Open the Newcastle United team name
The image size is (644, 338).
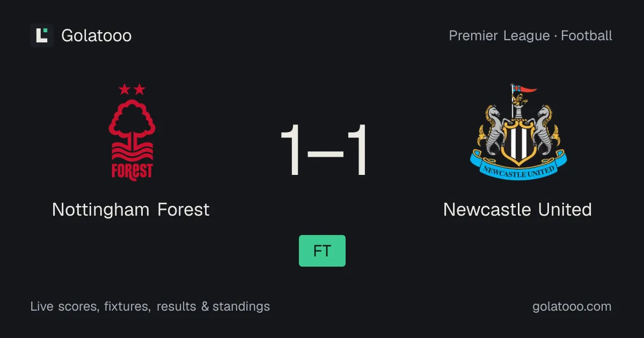[x=517, y=209]
